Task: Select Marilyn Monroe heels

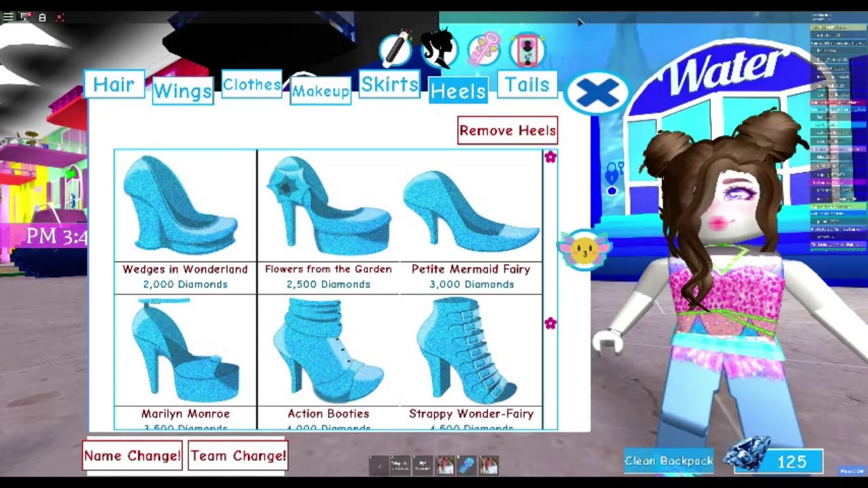Action: pos(185,362)
